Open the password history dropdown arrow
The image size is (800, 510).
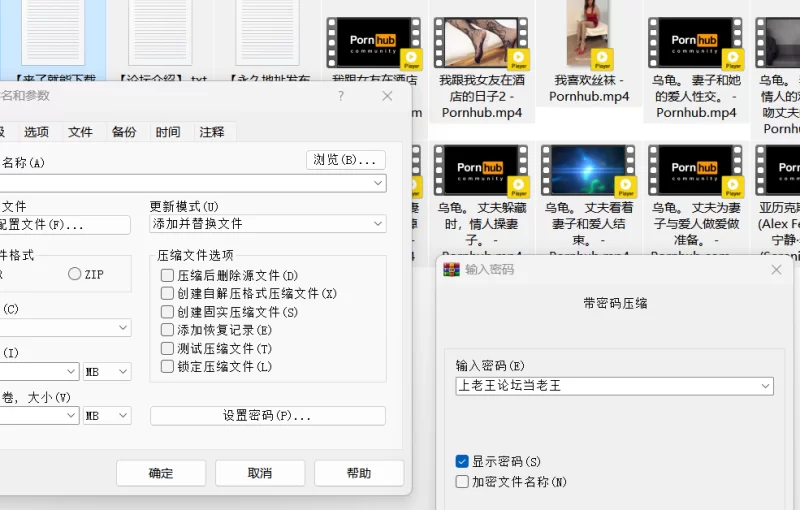765,386
